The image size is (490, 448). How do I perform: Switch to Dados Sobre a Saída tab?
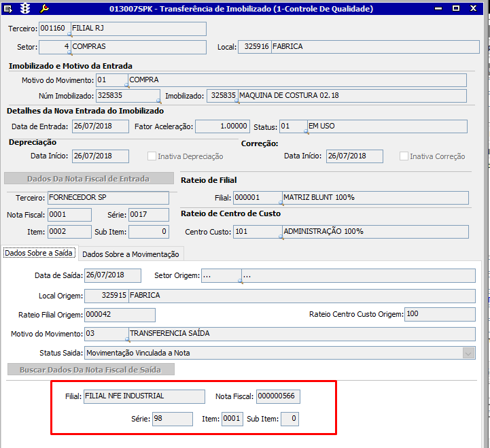[39, 253]
